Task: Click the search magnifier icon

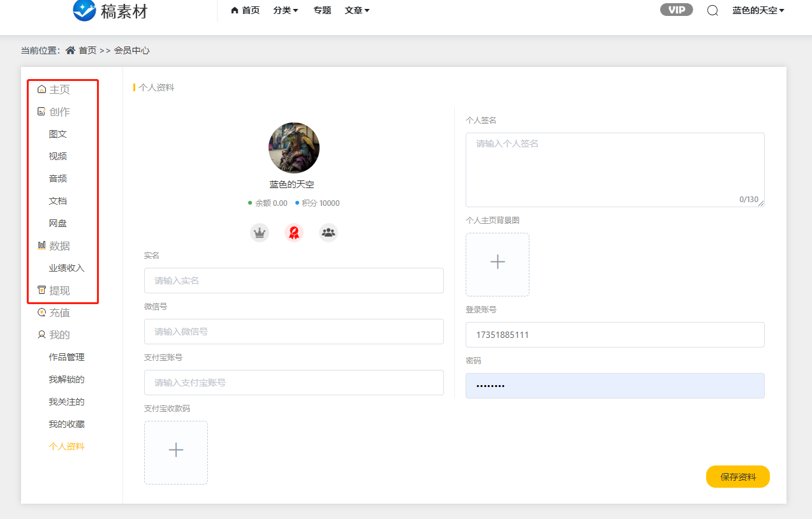Action: coord(712,10)
